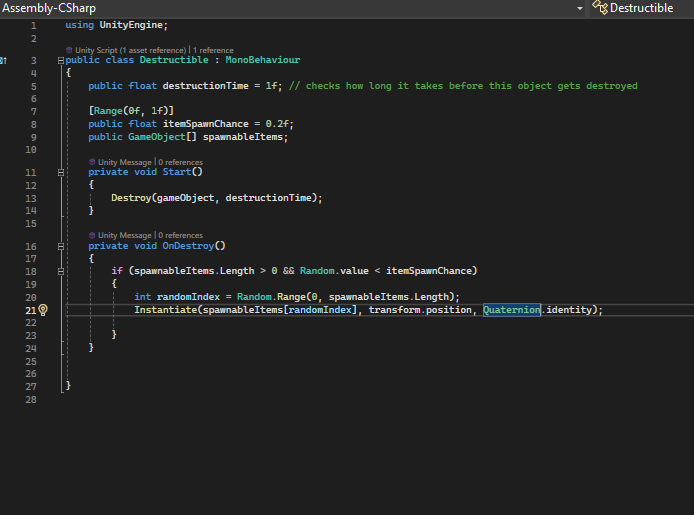Click the Unity Message icon above Start method
Viewport: 694px width, 515px height.
tap(92, 162)
